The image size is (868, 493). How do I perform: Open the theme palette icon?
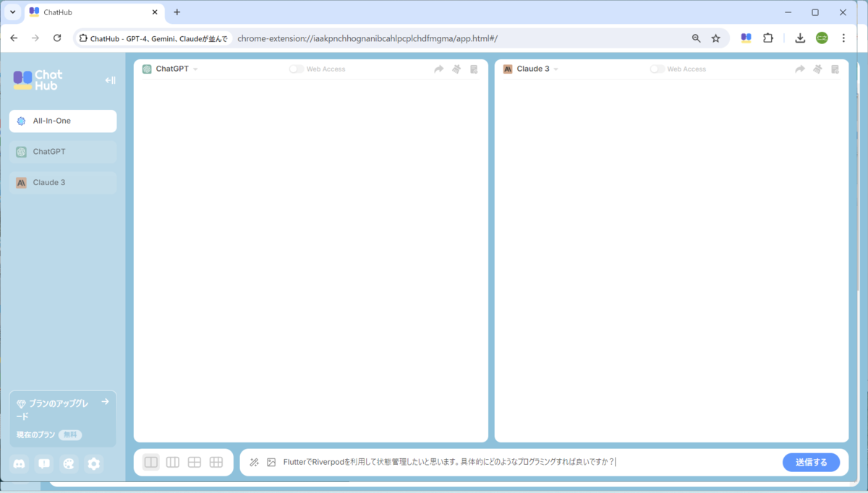pos(69,464)
